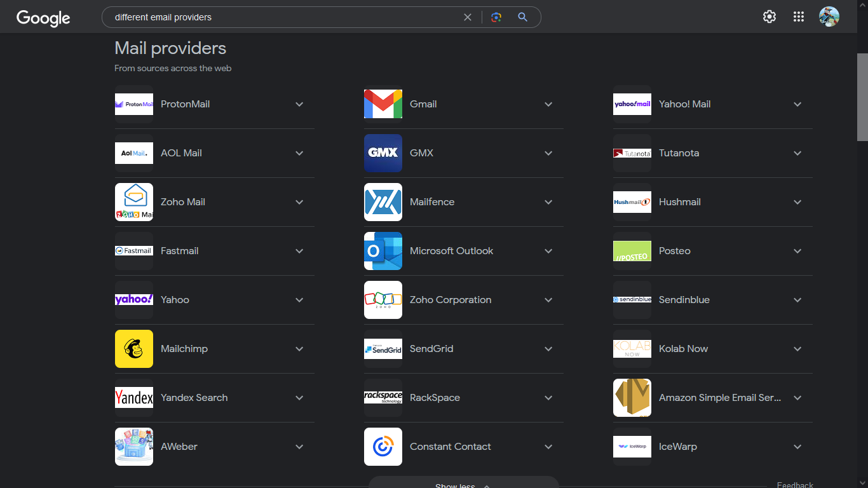Click the Fastmail logo icon
The width and height of the screenshot is (868, 488).
point(134,251)
